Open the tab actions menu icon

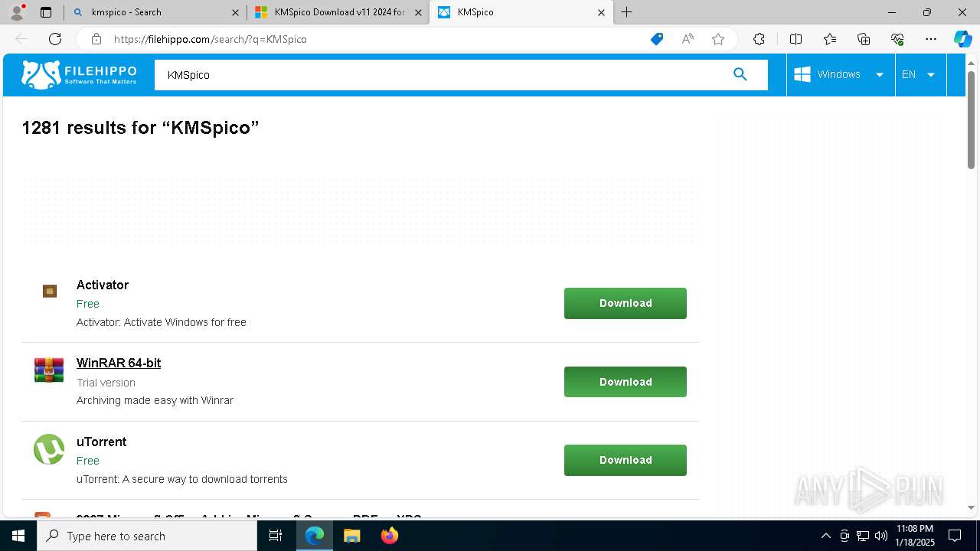pyautogui.click(x=46, y=12)
